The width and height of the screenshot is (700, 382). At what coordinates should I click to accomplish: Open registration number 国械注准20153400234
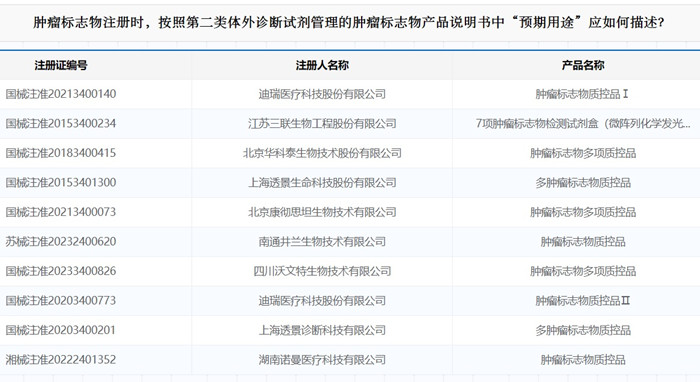tap(61, 124)
